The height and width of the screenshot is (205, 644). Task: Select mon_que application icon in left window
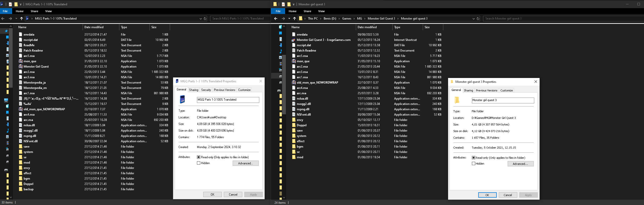coord(21,61)
